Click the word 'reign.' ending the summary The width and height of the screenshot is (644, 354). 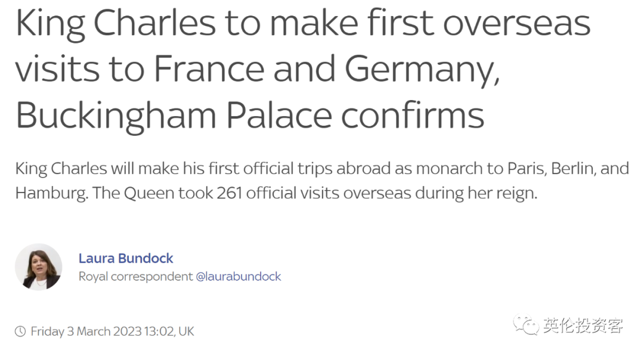point(519,194)
